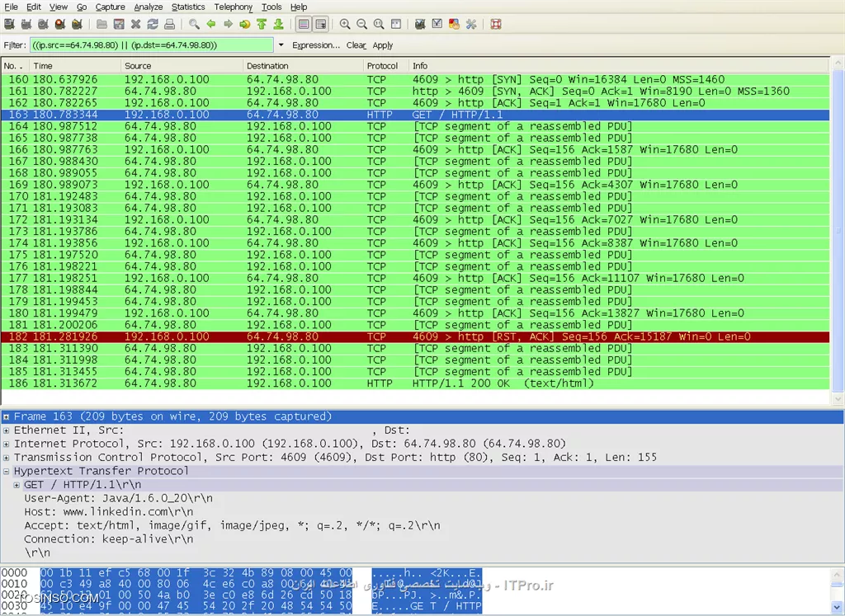Open the Statistics menu

pos(188,7)
